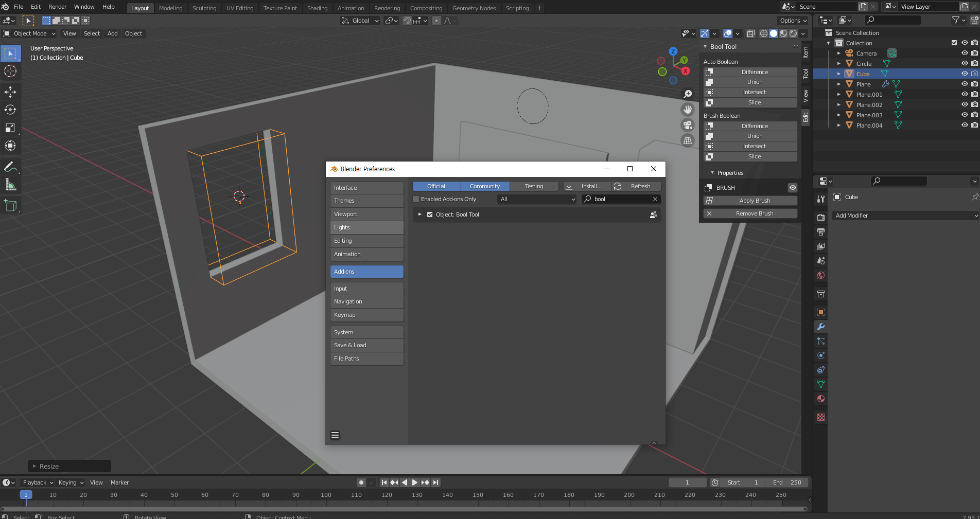Image resolution: width=980 pixels, height=519 pixels.
Task: Open Themes section in Preferences
Action: pyautogui.click(x=366, y=201)
